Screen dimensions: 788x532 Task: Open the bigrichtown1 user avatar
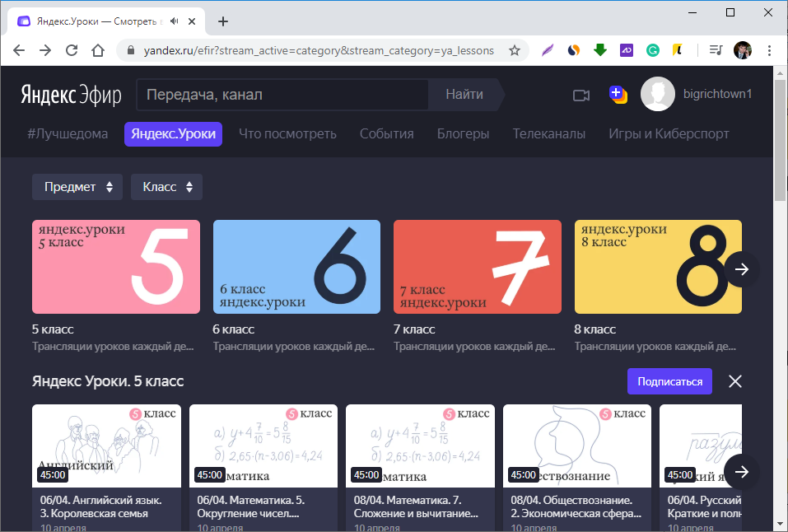click(657, 94)
